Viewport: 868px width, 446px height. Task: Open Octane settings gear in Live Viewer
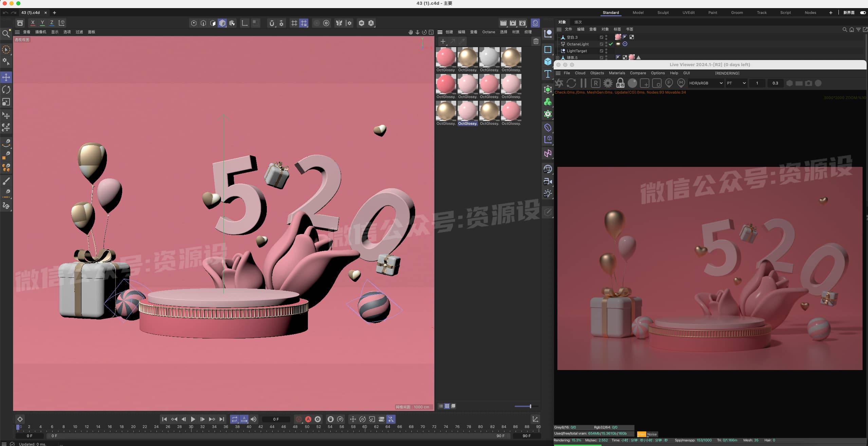tap(608, 83)
